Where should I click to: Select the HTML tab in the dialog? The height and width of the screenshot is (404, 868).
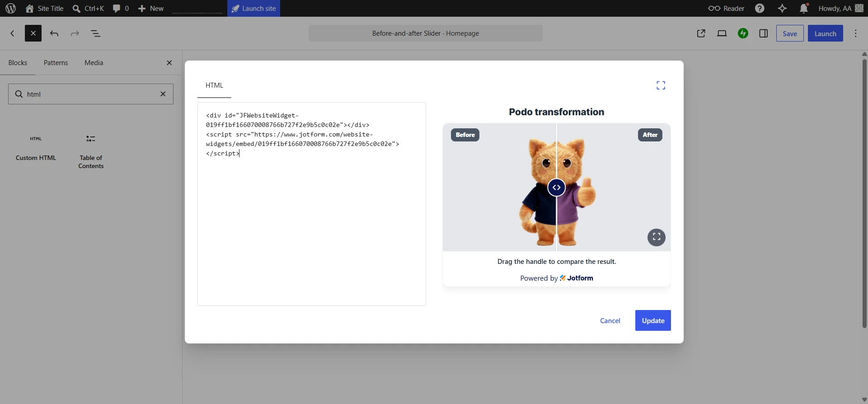pos(214,85)
